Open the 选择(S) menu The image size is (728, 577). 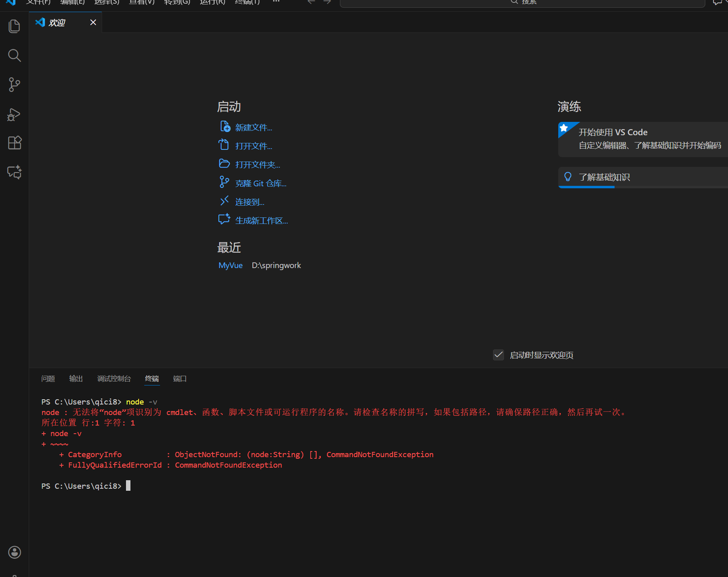[107, 2]
